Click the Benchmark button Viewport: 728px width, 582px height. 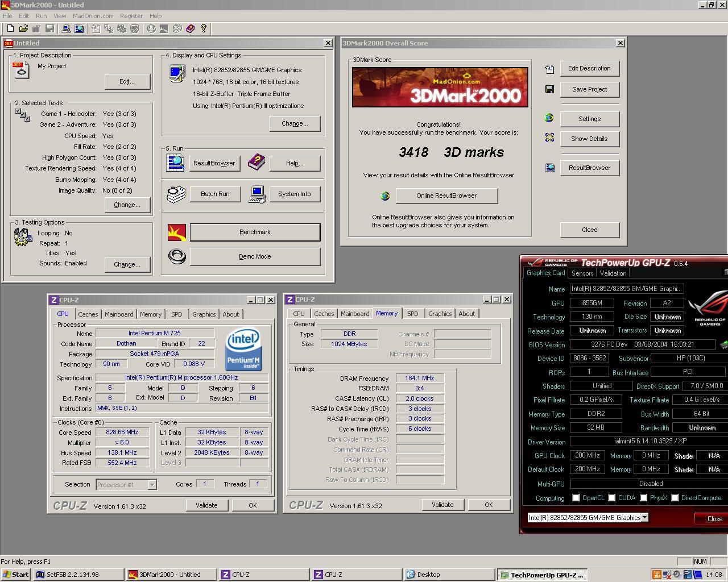(255, 232)
